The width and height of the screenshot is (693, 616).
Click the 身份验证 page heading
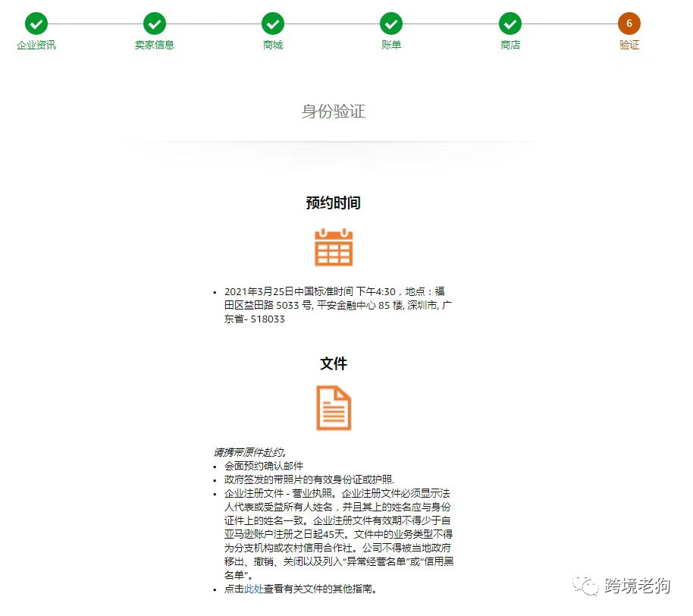[334, 111]
